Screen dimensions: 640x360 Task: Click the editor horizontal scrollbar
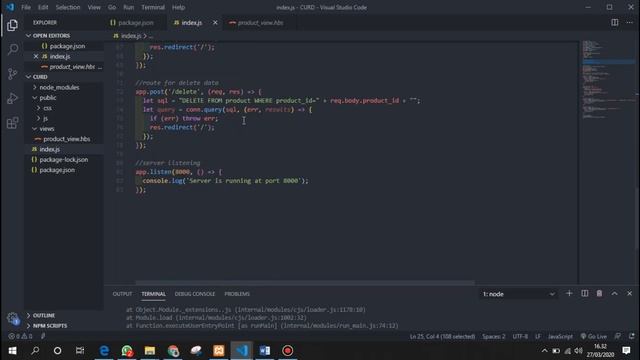point(305,282)
